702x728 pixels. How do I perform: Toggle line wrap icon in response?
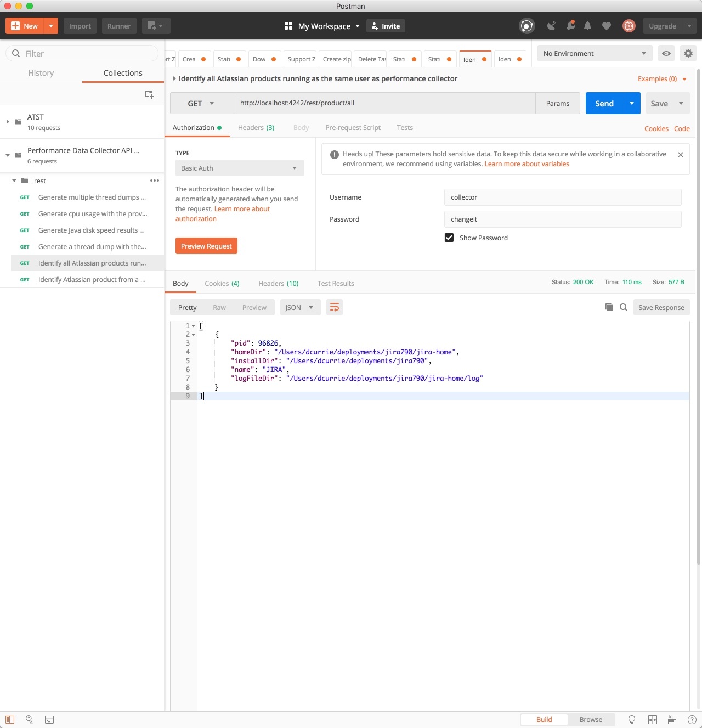click(334, 307)
